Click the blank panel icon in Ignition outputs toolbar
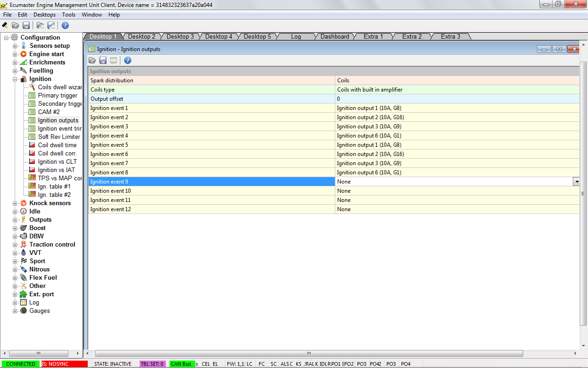The height and width of the screenshot is (368, 588). 113,60
